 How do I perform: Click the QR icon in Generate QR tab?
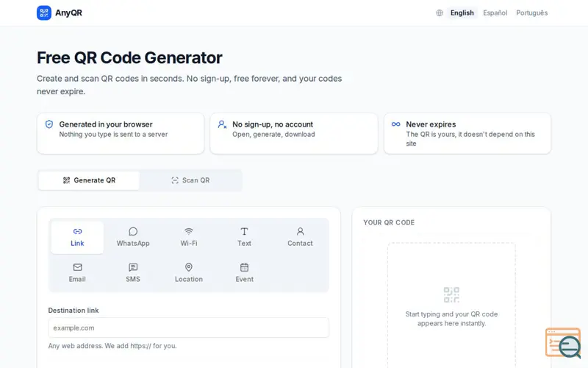[x=66, y=180]
